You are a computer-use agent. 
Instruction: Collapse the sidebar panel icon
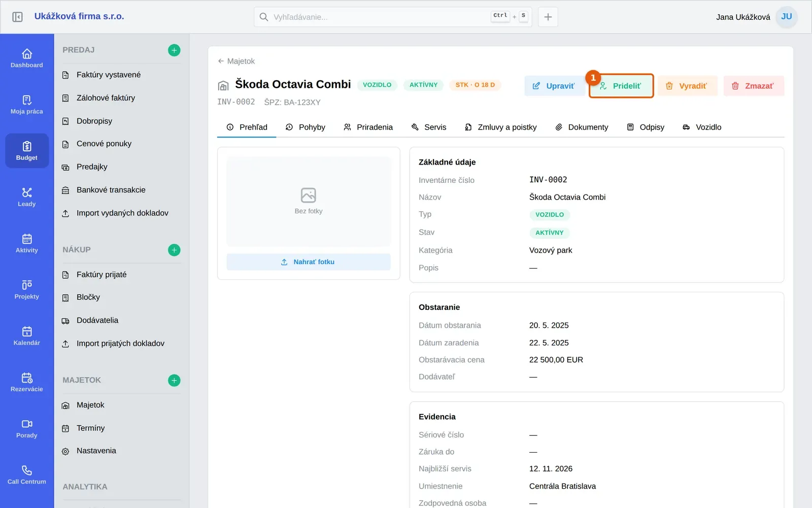coord(17,17)
